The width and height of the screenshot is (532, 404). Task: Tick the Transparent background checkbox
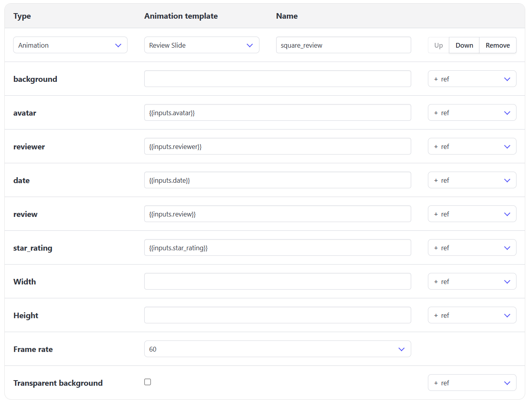pyautogui.click(x=147, y=382)
